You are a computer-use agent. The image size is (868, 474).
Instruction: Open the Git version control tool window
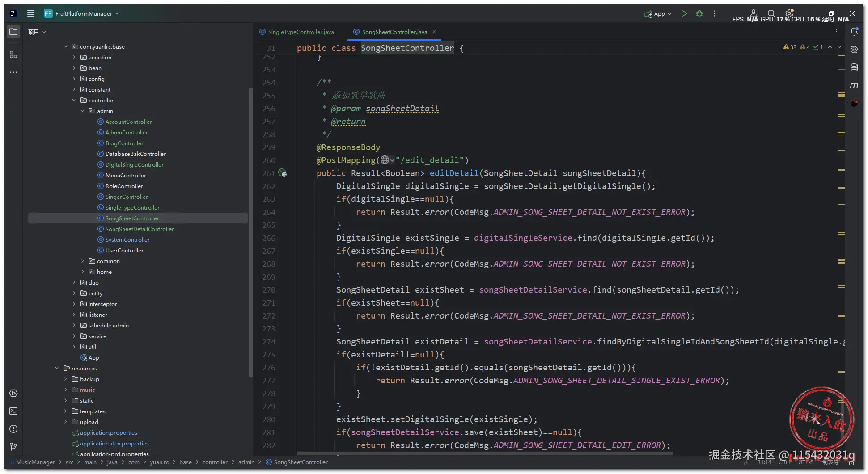[13, 447]
